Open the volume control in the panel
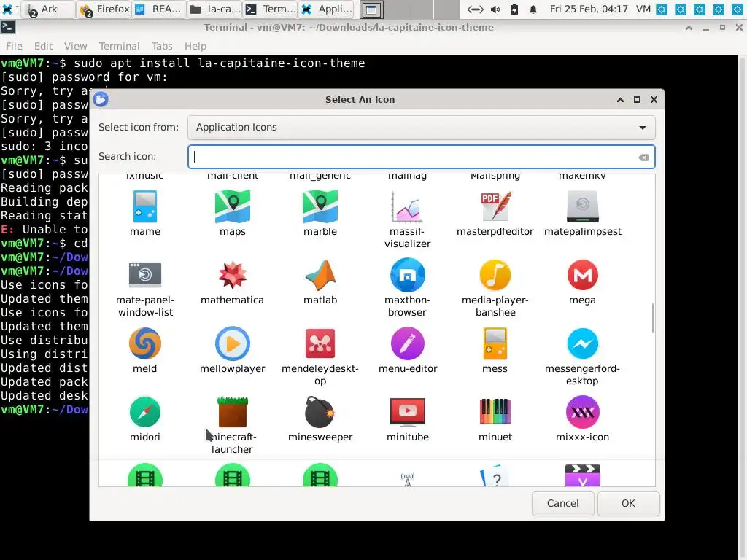Viewport: 747px width, 560px height. [495, 9]
